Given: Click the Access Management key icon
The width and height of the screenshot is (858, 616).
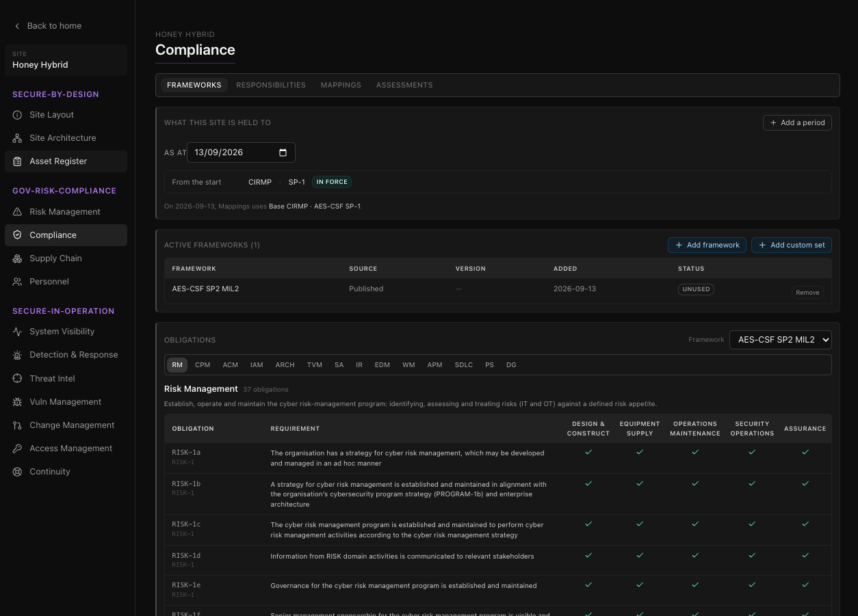Looking at the screenshot, I should (x=17, y=448).
